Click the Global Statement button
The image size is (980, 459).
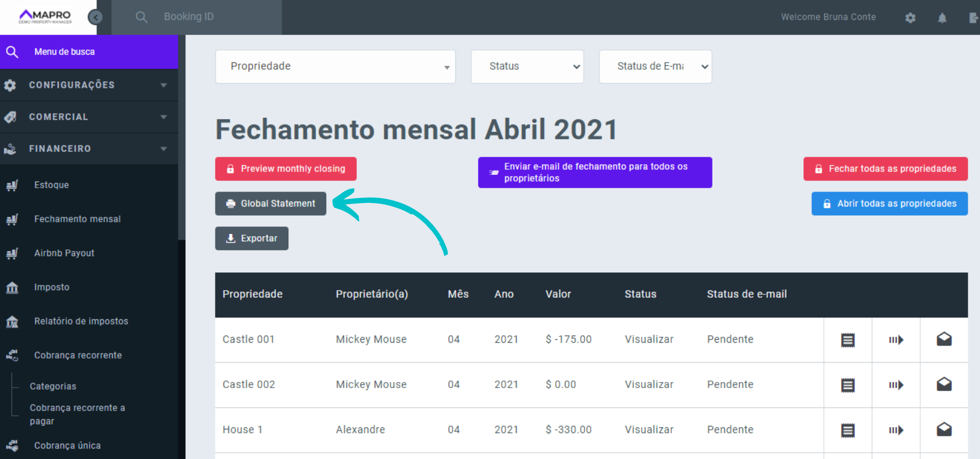[270, 203]
